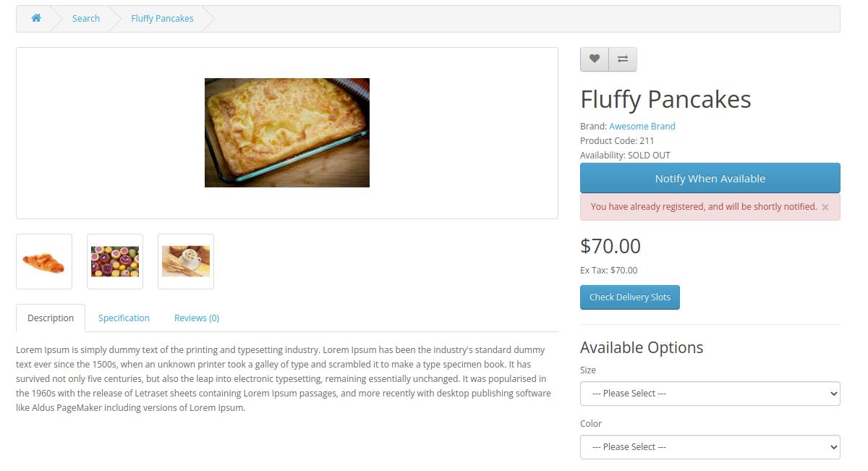The image size is (868, 471).
Task: Click the Notify When Available button
Action: click(x=710, y=178)
